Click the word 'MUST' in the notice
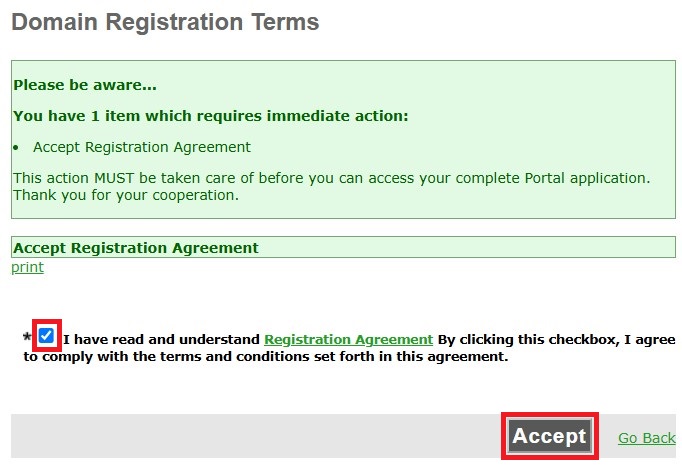 (x=114, y=178)
